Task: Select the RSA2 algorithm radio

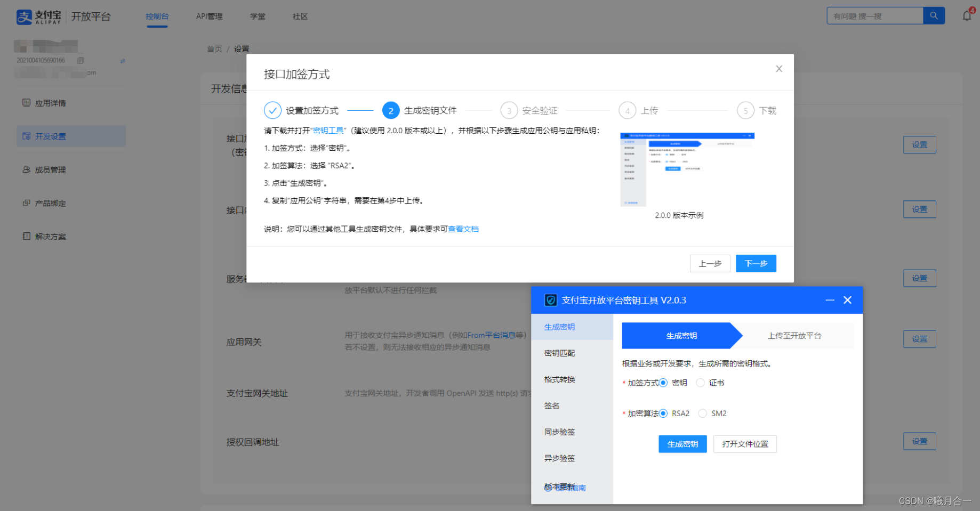Action: (x=663, y=413)
